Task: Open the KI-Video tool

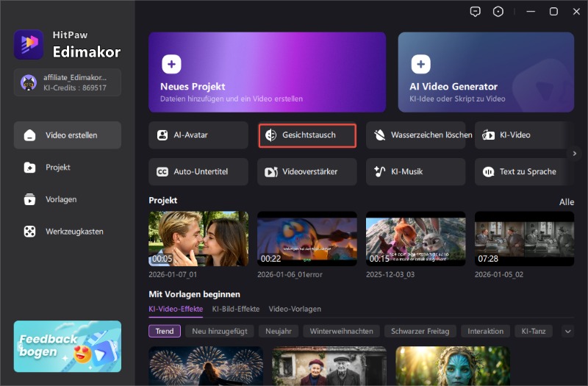Action: [524, 135]
